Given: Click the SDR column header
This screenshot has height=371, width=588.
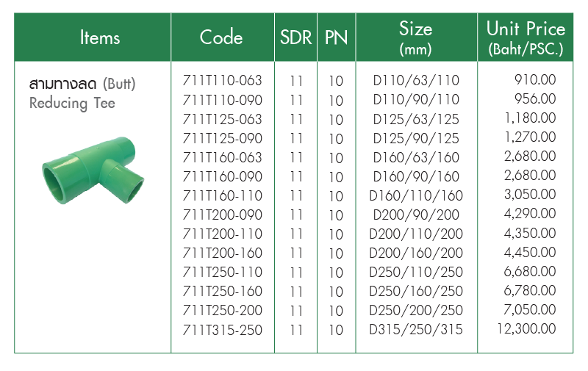Looking at the screenshot, I should (296, 38).
